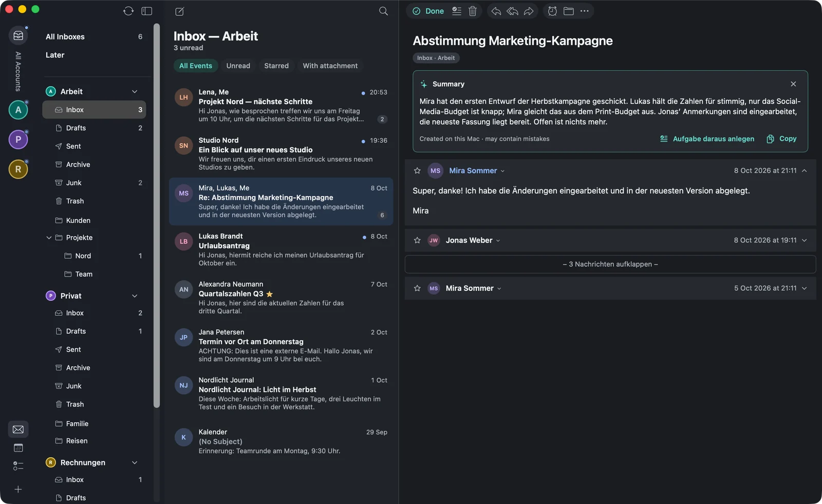Close the Summary card
Viewport: 822px width, 504px height.
[793, 84]
